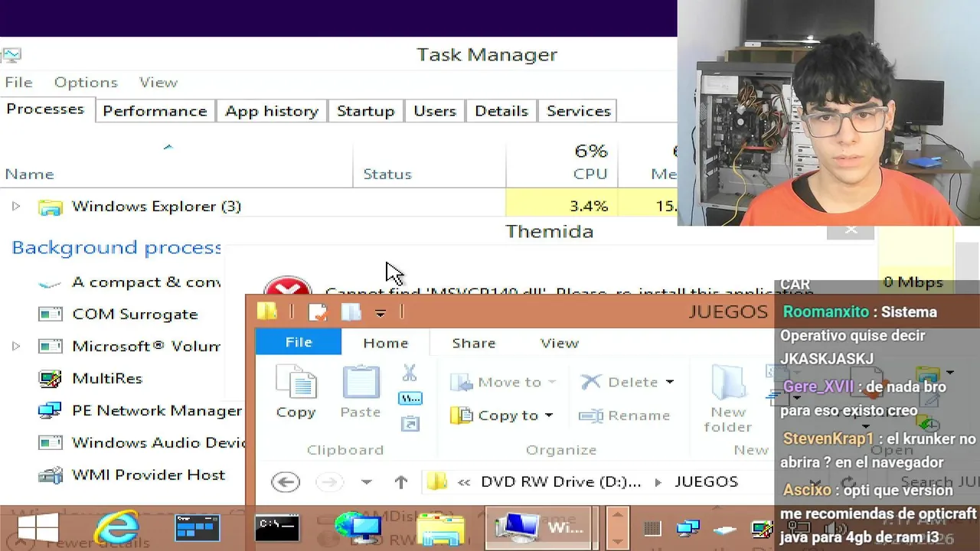980x551 pixels.
Task: Open the network globe monitor taskbar icon
Action: coord(358,528)
